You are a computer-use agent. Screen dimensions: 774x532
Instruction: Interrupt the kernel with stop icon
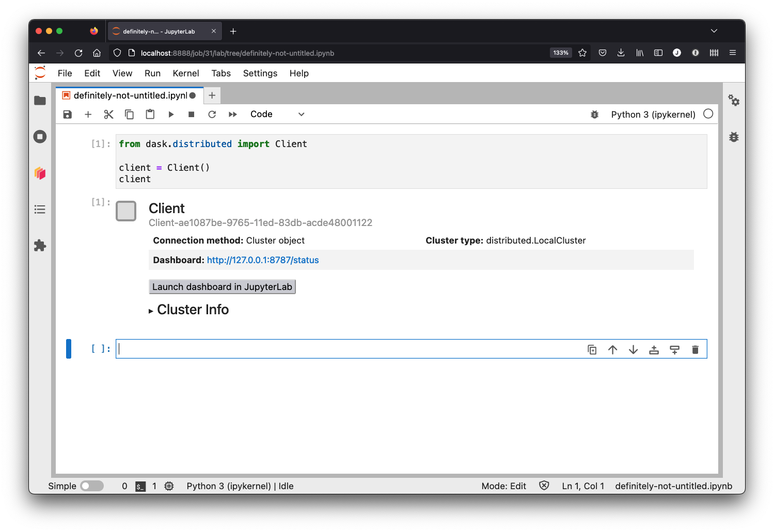(192, 115)
